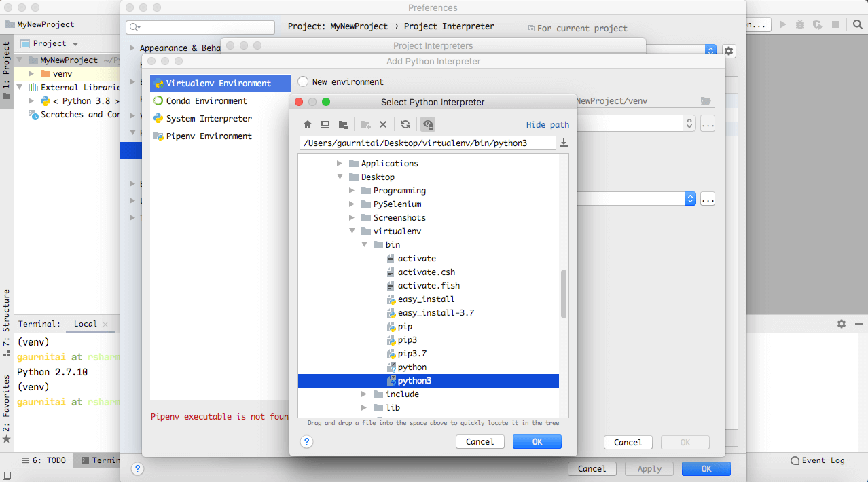The width and height of the screenshot is (868, 482).
Task: Open the TODO tool window tab
Action: [44, 460]
